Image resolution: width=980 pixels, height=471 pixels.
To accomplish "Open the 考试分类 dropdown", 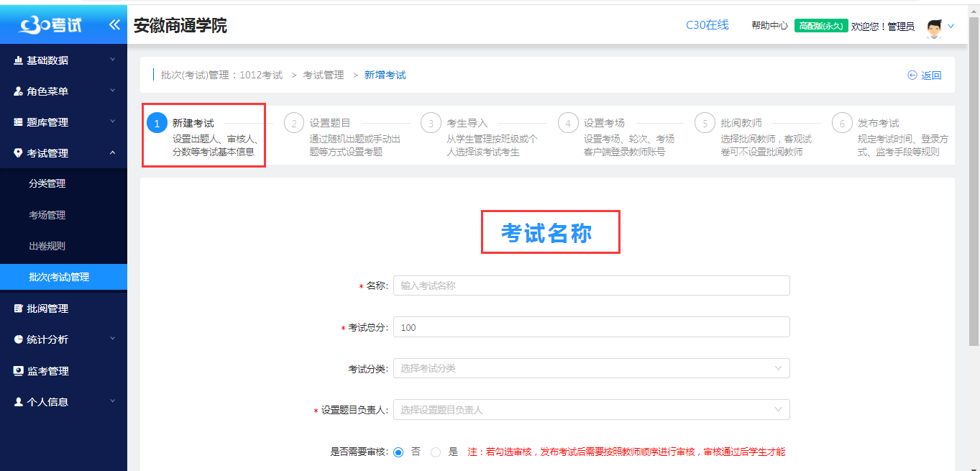I will point(591,367).
